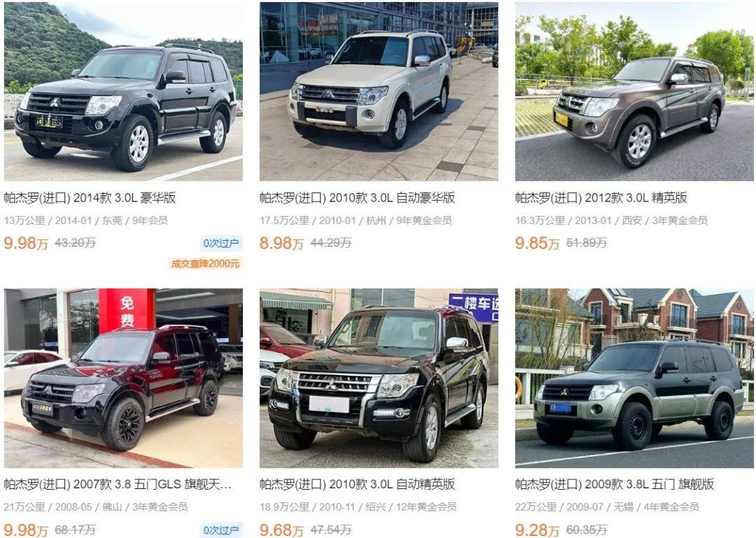
Task: Click the 9.68万 price of the Shaoxing Pajero
Action: (x=281, y=530)
